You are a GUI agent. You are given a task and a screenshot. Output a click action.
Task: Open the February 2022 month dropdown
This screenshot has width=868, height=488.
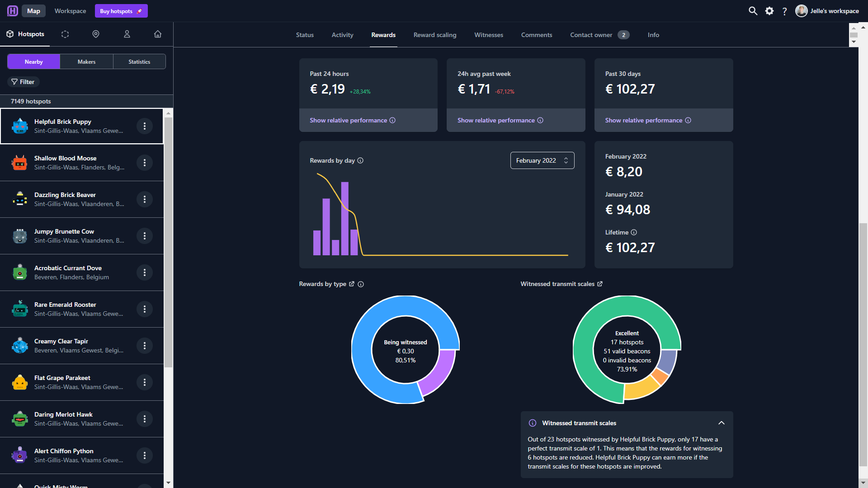(x=542, y=160)
